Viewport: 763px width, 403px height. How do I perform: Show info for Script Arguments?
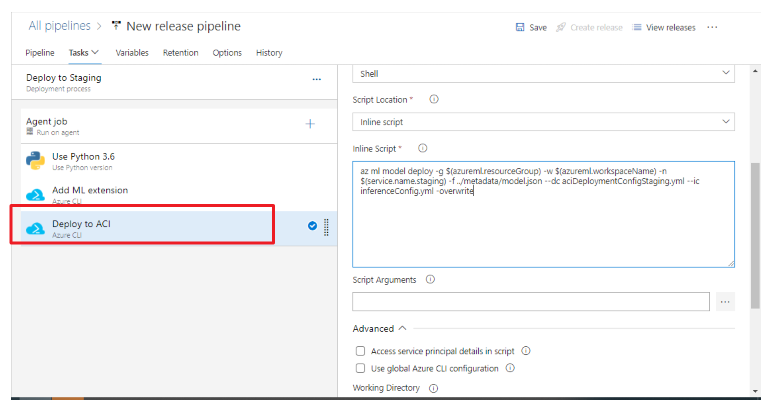pos(430,279)
